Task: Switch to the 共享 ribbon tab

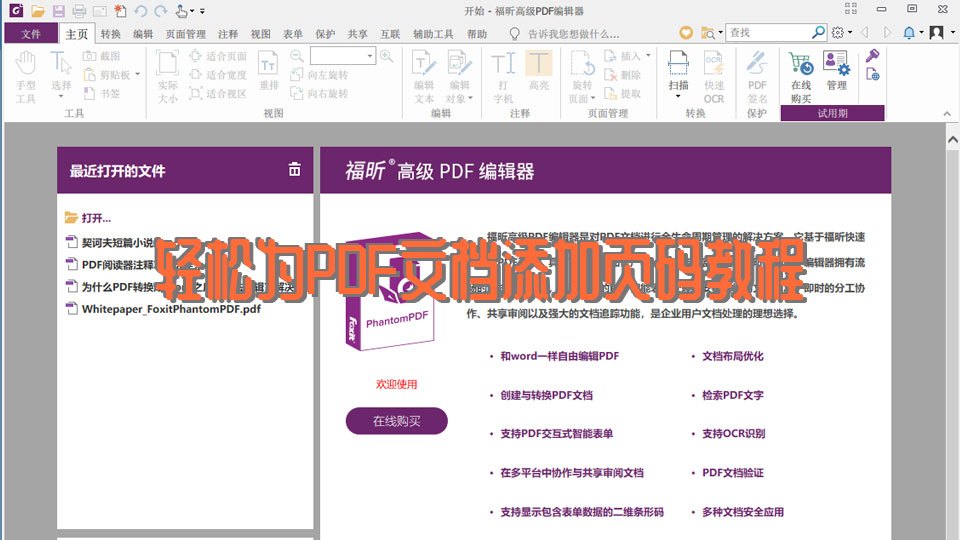Action: click(358, 34)
